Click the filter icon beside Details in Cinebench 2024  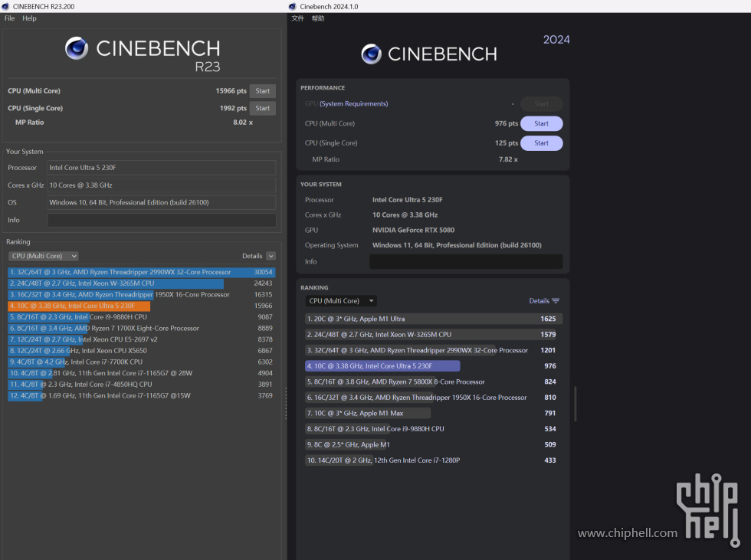point(556,301)
